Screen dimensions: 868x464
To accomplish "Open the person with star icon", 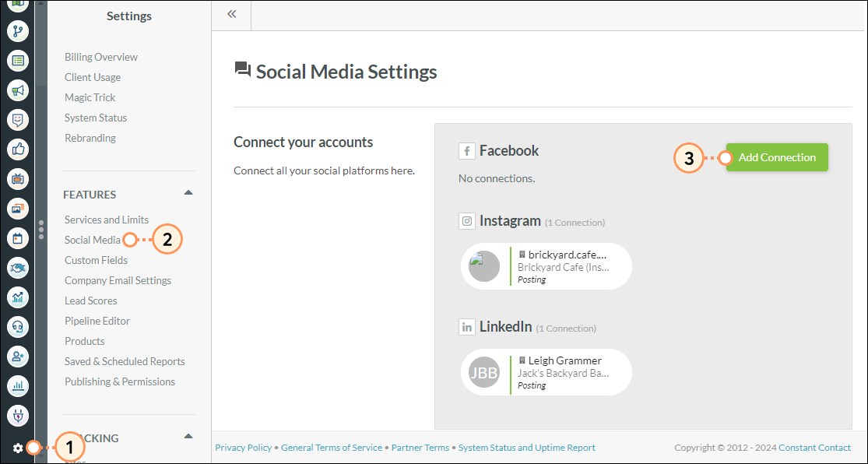I will pyautogui.click(x=18, y=357).
